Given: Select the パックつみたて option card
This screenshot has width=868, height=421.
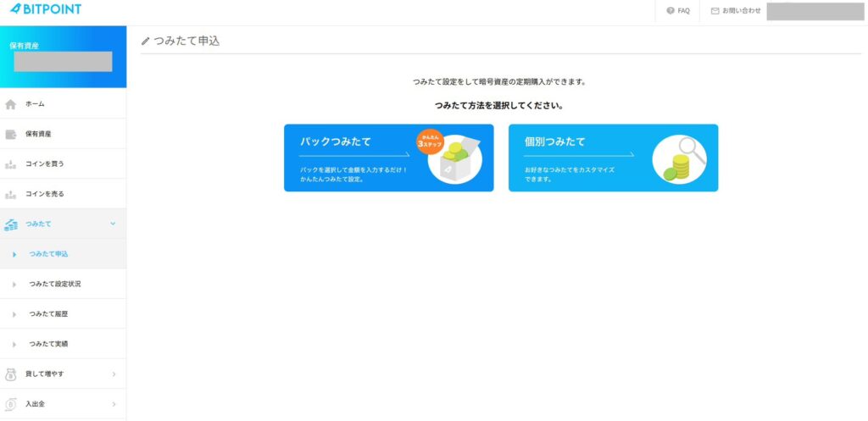Looking at the screenshot, I should [x=388, y=158].
